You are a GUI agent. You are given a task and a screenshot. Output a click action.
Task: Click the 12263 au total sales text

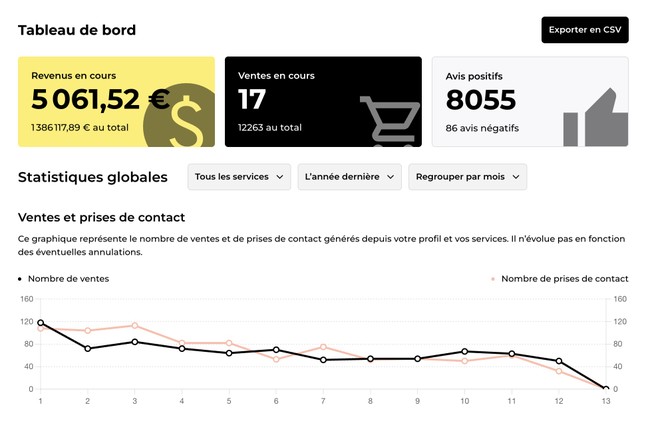click(x=270, y=128)
